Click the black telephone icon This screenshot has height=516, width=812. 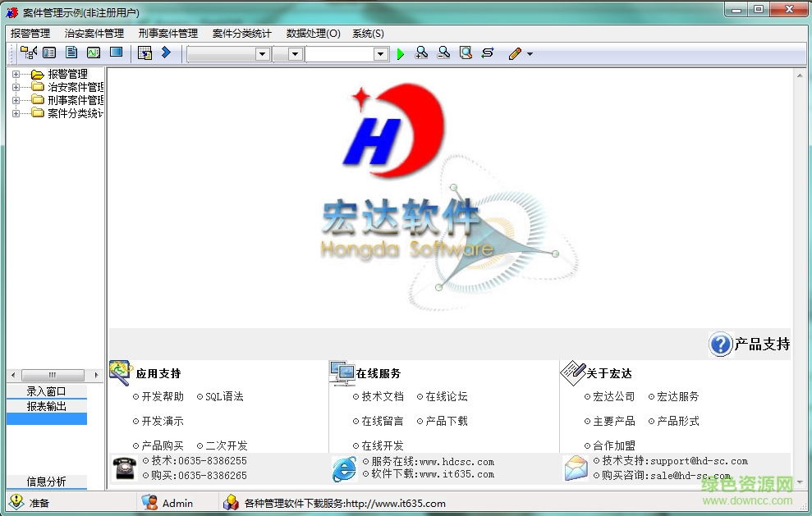(x=125, y=468)
